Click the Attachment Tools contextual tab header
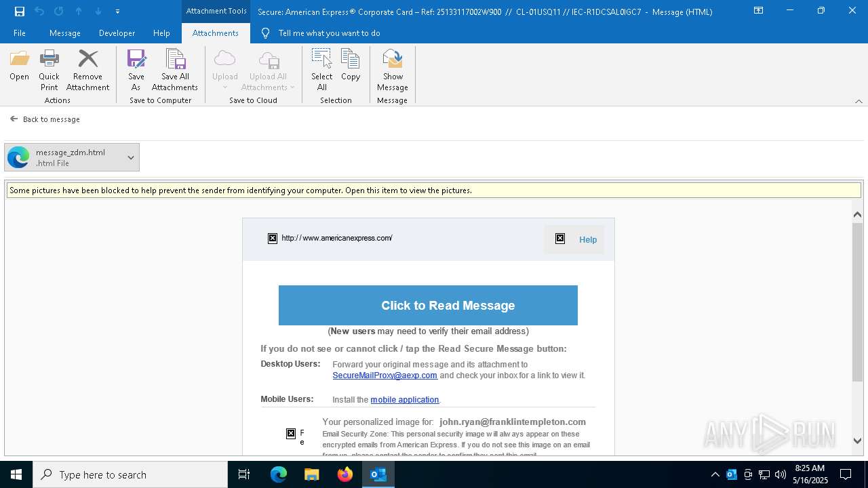This screenshot has height=488, width=868. [216, 11]
